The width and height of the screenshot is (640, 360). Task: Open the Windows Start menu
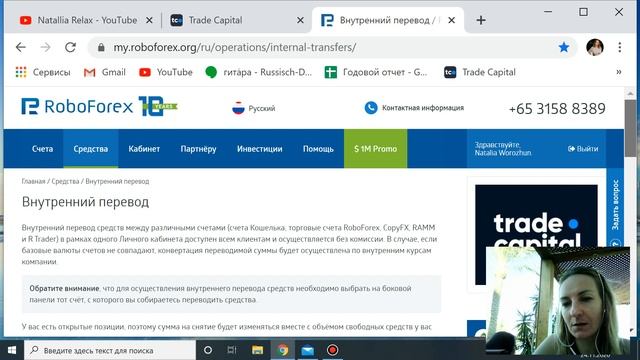point(12,350)
